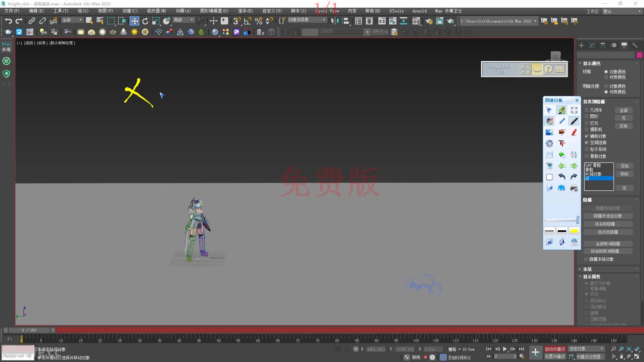Choose the Rectangular Selection Region tool
The image size is (644, 362).
click(x=111, y=21)
